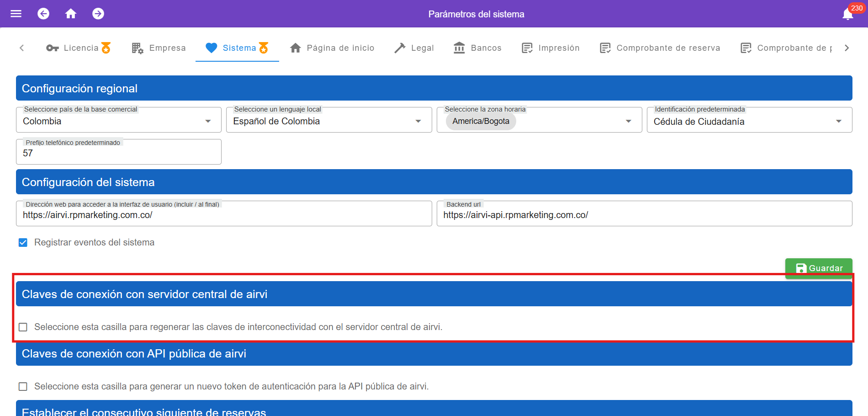The width and height of the screenshot is (868, 416).
Task: Click the Licencia key icon
Action: [x=53, y=48]
